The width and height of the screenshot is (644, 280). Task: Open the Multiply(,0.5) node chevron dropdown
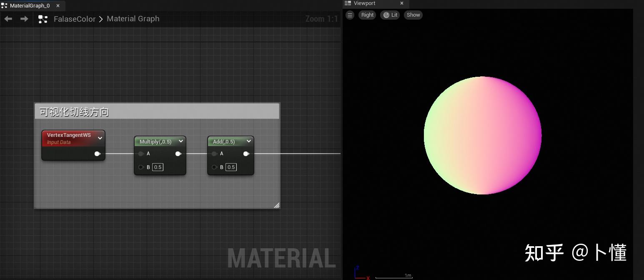181,141
